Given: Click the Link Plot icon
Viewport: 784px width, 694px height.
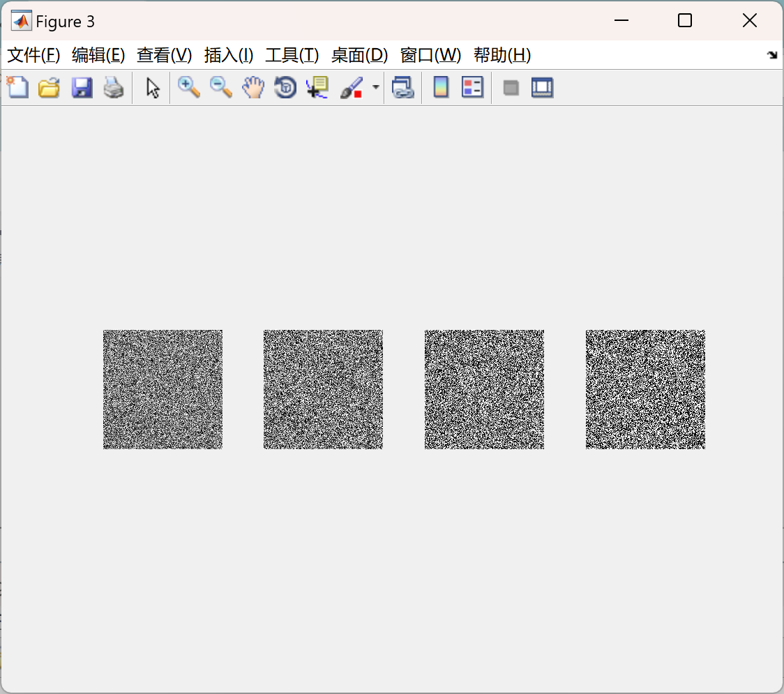Looking at the screenshot, I should pyautogui.click(x=403, y=87).
